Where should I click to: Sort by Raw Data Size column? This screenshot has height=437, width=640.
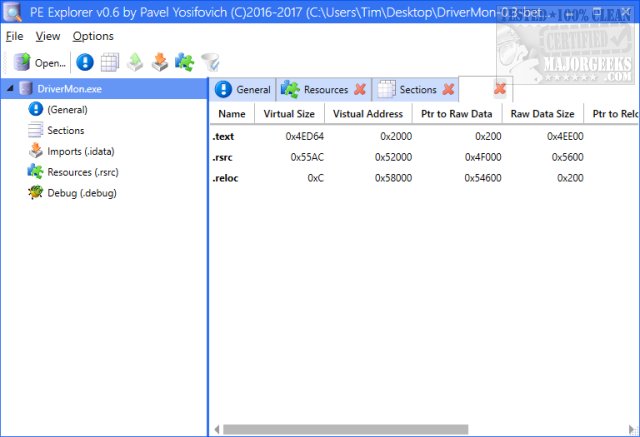[x=542, y=114]
